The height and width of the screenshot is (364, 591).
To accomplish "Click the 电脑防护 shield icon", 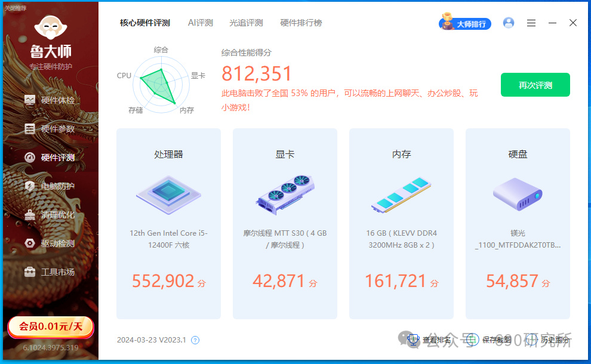I will 30,186.
